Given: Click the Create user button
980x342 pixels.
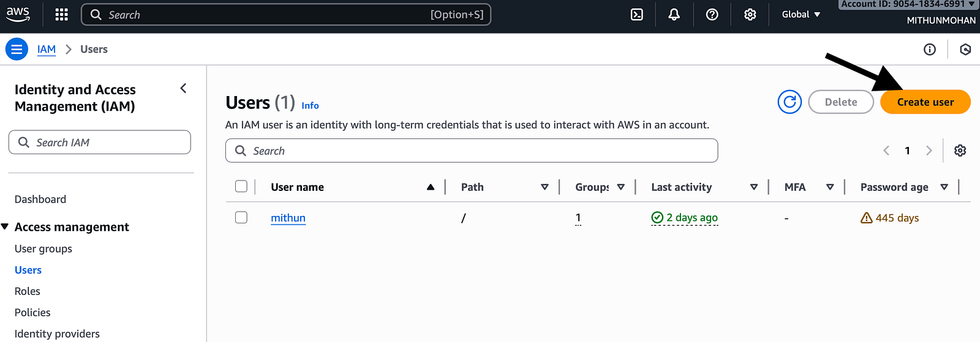Looking at the screenshot, I should [925, 102].
